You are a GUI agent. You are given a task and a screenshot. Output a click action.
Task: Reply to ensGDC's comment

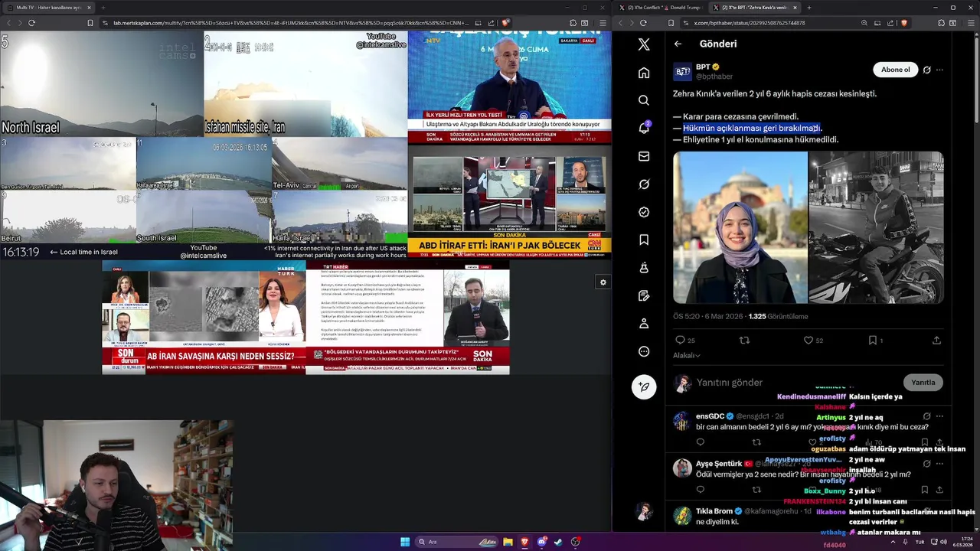point(701,442)
